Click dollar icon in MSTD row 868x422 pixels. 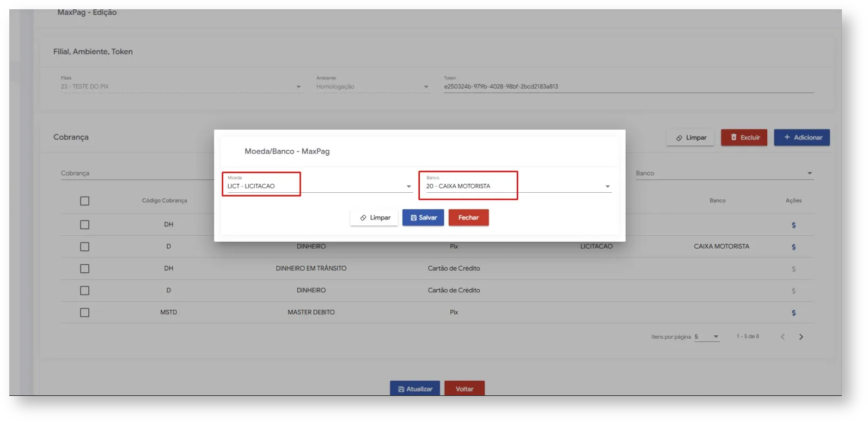(793, 313)
